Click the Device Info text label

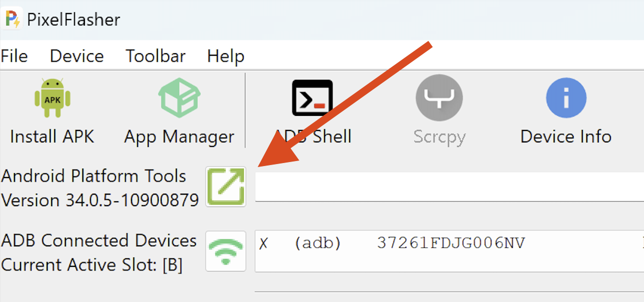(x=566, y=136)
